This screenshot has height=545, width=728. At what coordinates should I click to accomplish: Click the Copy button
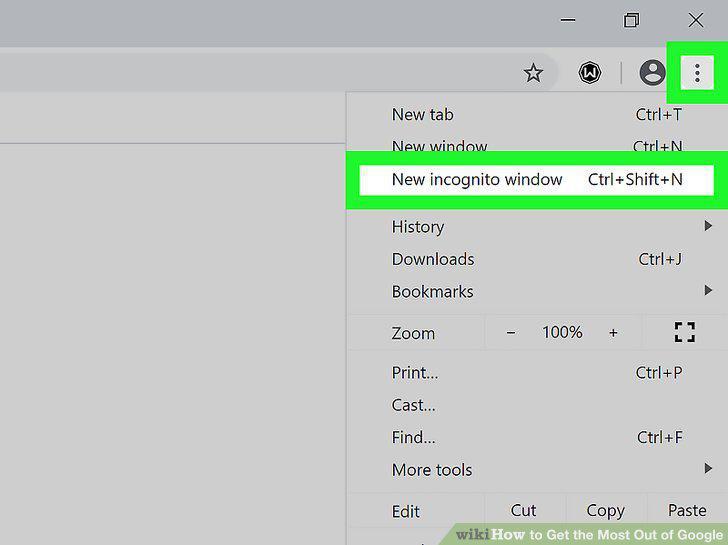click(x=605, y=511)
